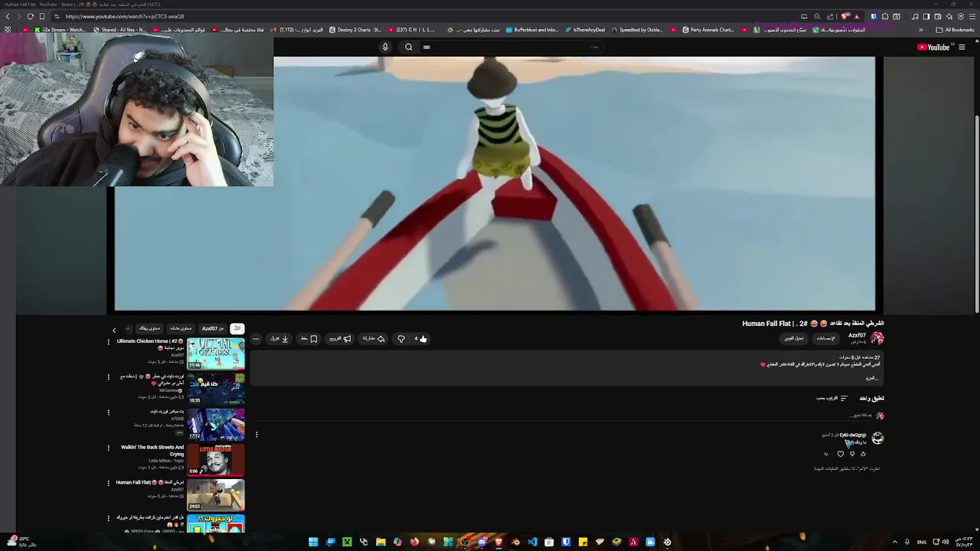
Task: Click the browser back arrow
Action: tap(8, 16)
